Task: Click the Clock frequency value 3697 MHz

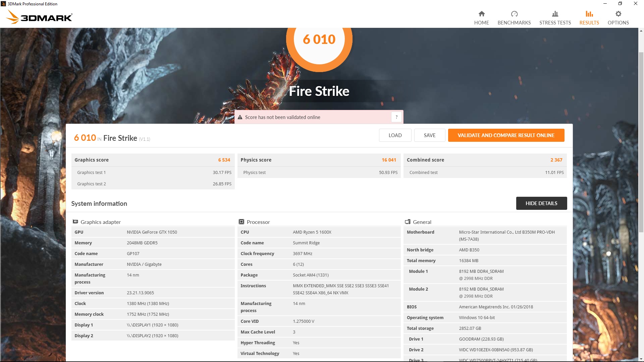Action: click(x=303, y=254)
